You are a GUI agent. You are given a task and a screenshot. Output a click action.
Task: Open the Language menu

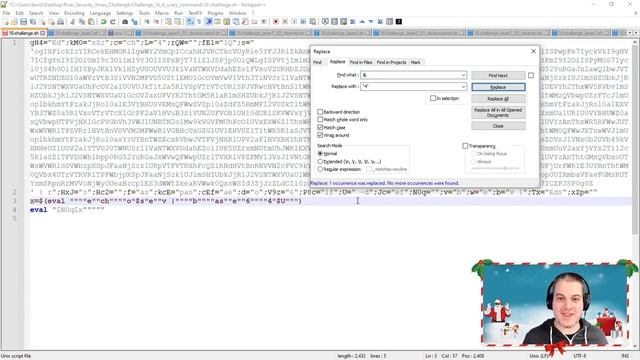100,13
